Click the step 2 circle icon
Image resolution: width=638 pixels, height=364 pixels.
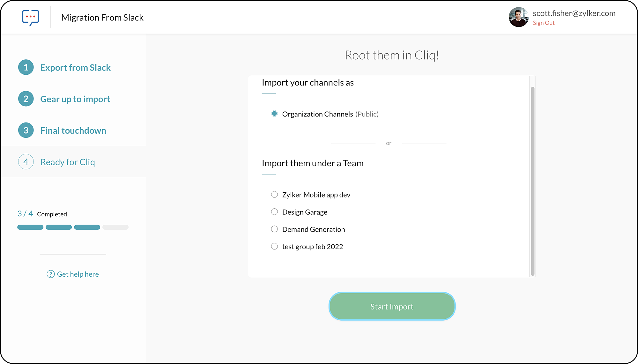26,99
